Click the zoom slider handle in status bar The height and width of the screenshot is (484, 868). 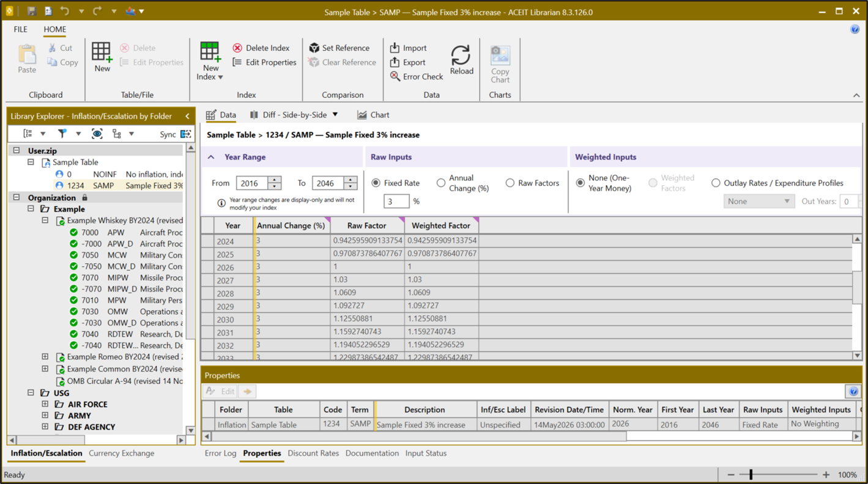(x=751, y=474)
